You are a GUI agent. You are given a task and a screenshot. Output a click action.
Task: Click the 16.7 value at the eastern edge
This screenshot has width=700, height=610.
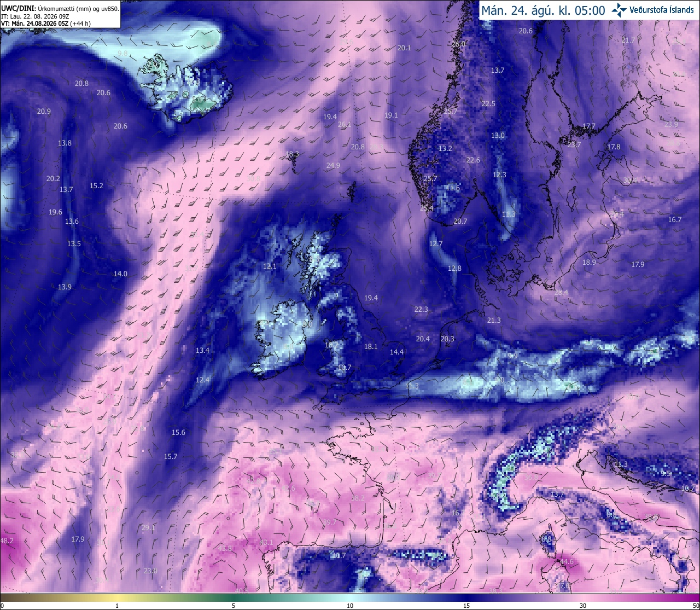click(675, 219)
